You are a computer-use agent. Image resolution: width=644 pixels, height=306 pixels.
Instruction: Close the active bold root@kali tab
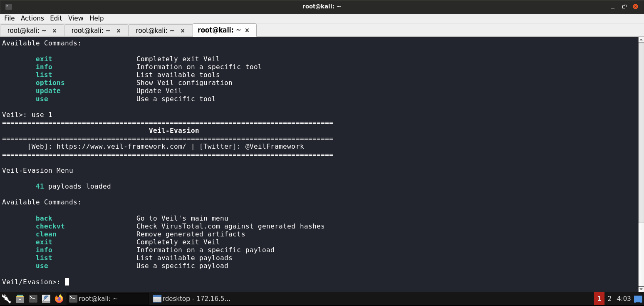247,30
